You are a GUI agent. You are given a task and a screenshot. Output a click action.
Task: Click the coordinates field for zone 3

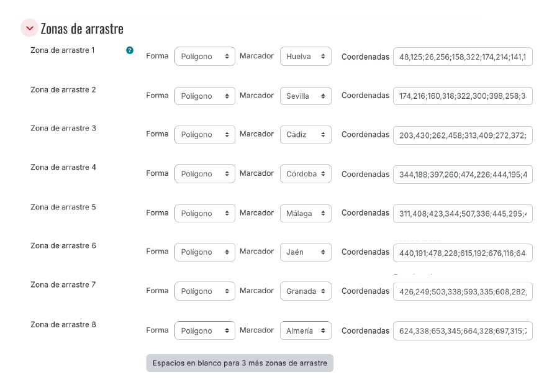pos(462,135)
